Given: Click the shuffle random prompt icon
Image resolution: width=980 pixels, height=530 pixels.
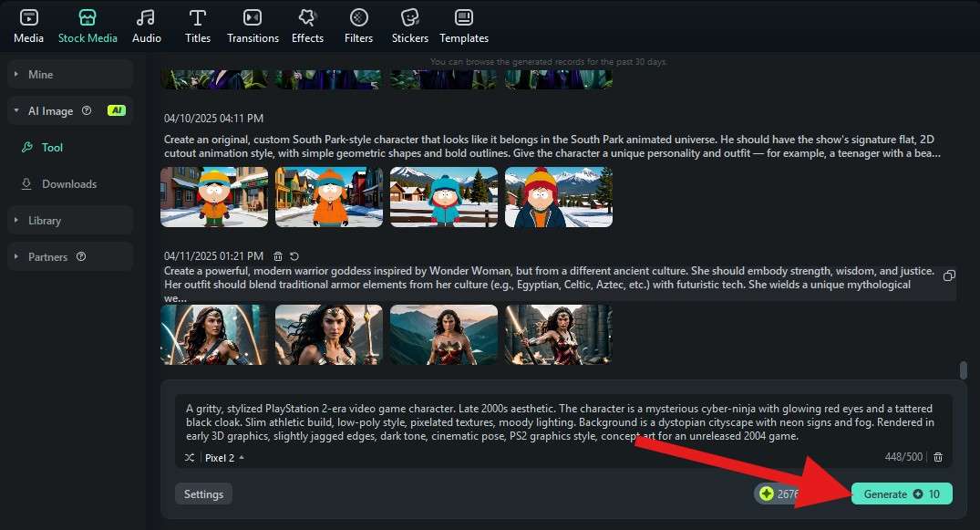Looking at the screenshot, I should (x=190, y=458).
